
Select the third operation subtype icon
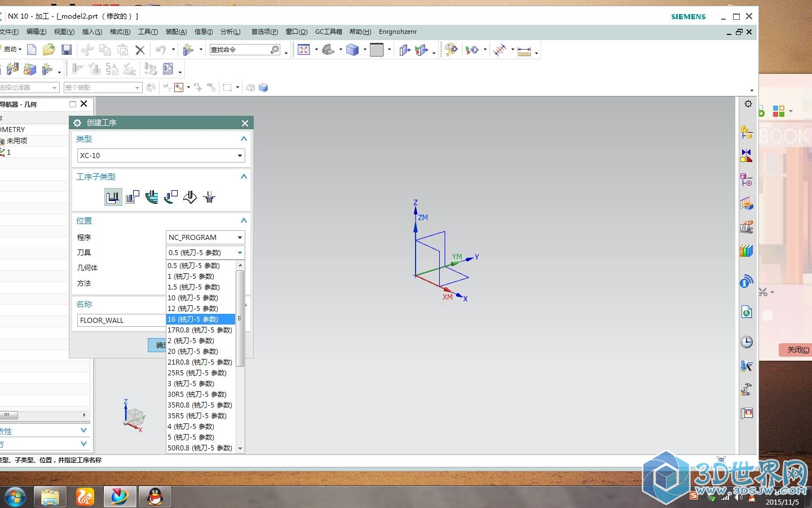click(x=152, y=197)
